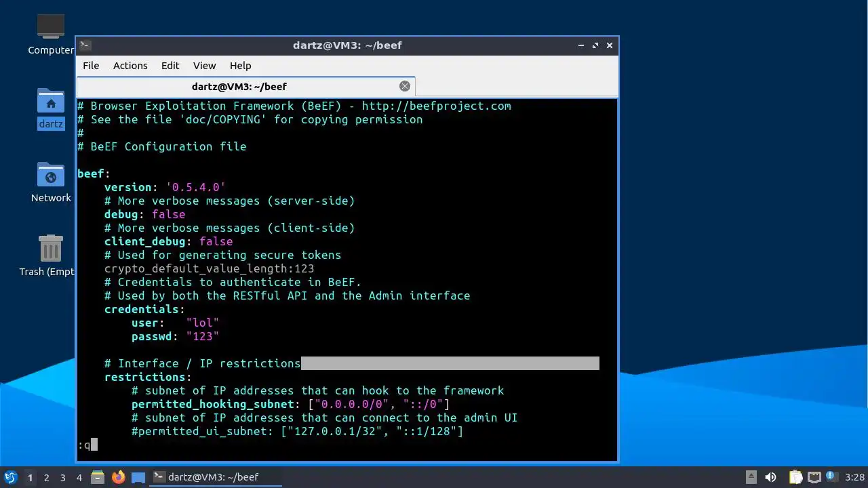This screenshot has width=868, height=488.
Task: Click the crypto_default_value_length:123 line
Action: tap(209, 268)
